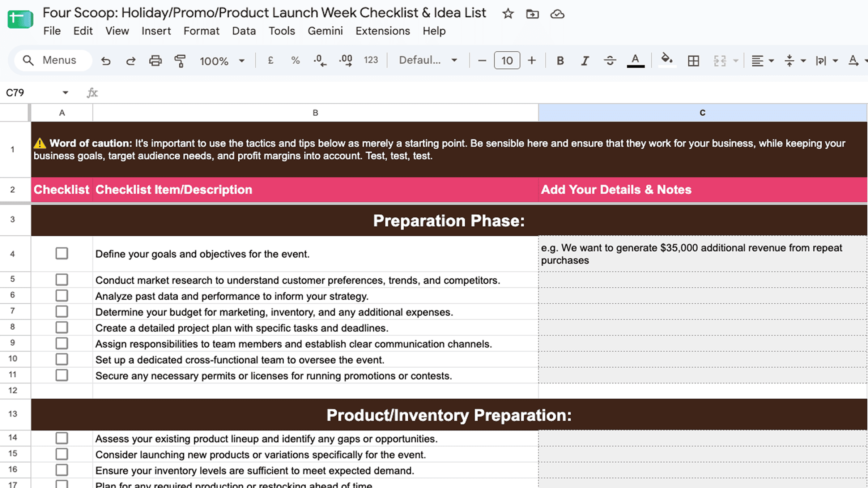Screen dimensions: 868x488
Task: Format as currency with pound icon
Action: click(271, 60)
